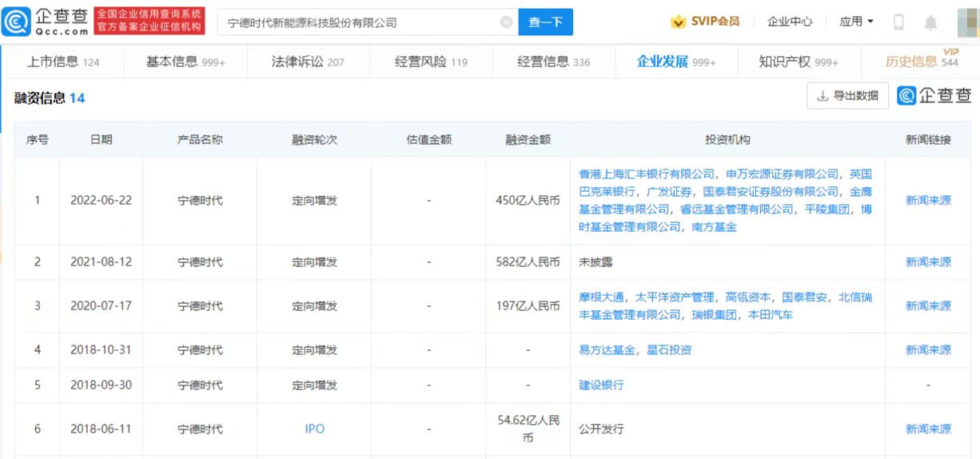Open 星石投资 investor link

coord(669,349)
